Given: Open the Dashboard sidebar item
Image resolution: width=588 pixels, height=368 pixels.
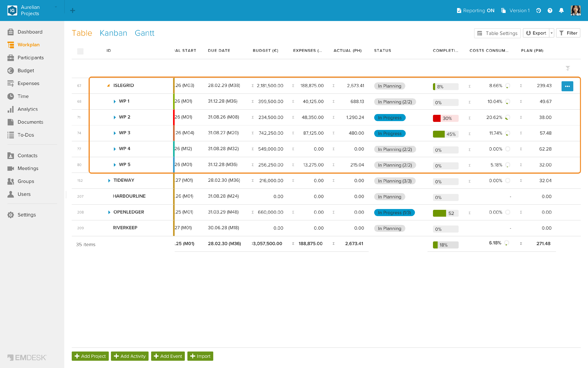Looking at the screenshot, I should tap(25, 32).
